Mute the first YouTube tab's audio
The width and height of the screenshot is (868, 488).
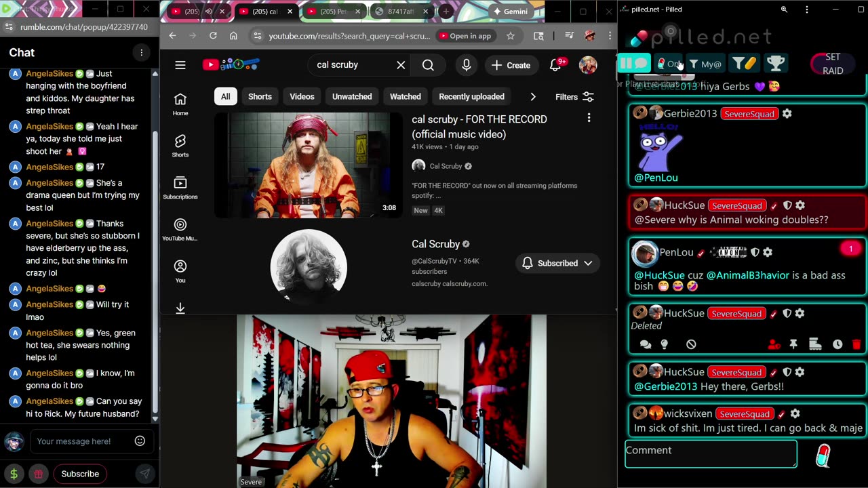pos(208,12)
